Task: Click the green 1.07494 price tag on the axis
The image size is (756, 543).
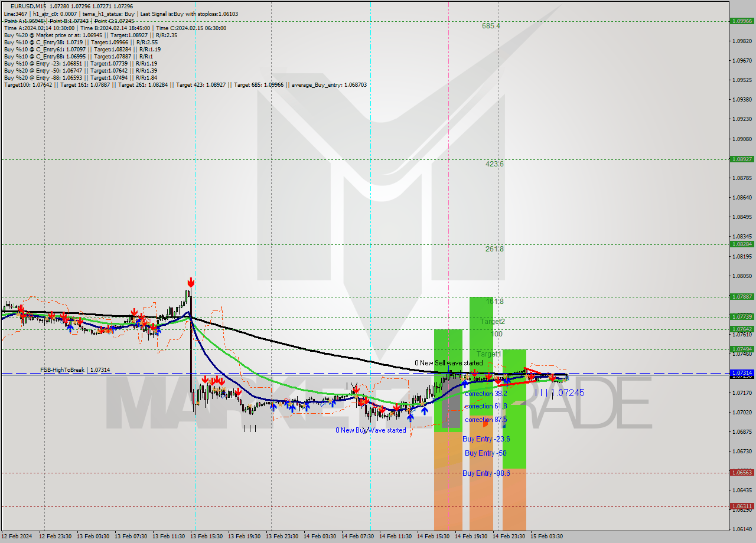Action: pyautogui.click(x=742, y=349)
